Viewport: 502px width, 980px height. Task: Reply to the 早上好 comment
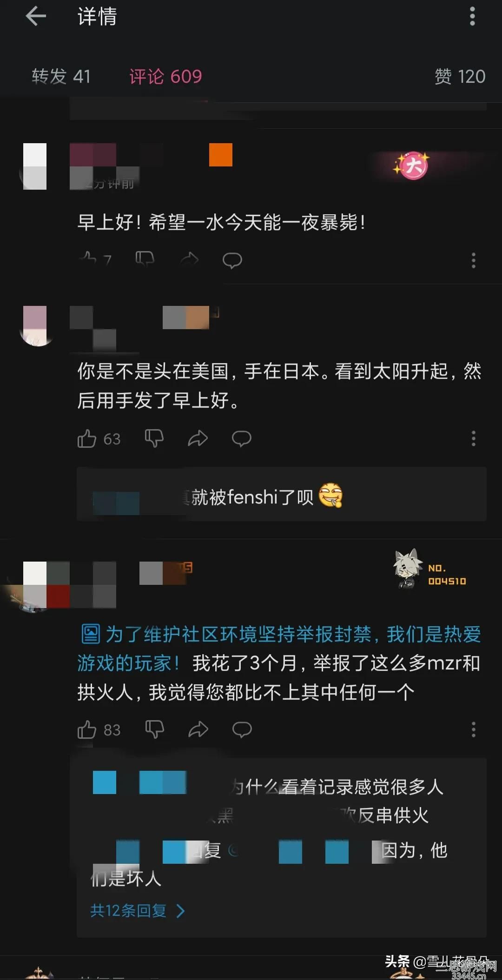(232, 260)
